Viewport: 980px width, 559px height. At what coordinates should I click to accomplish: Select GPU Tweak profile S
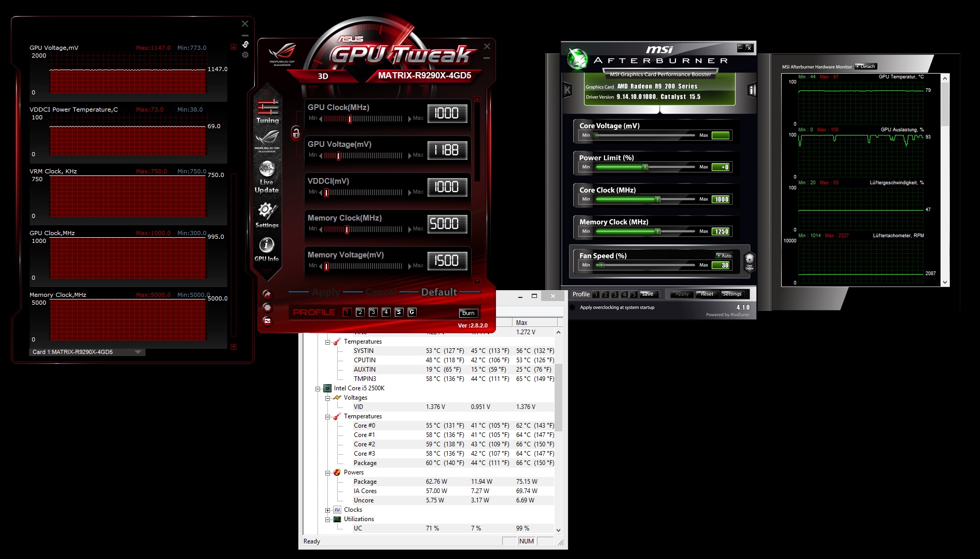pyautogui.click(x=399, y=312)
